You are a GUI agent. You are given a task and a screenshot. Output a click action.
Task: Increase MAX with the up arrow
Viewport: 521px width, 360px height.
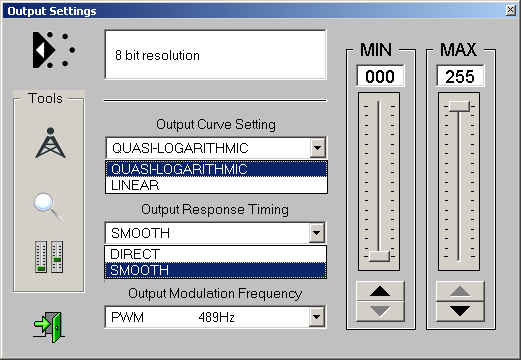click(x=460, y=291)
